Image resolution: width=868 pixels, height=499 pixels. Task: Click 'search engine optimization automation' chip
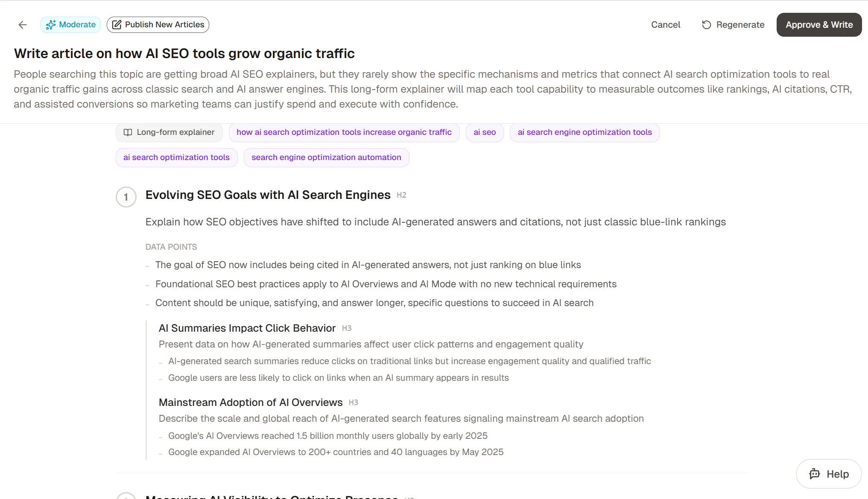(326, 158)
